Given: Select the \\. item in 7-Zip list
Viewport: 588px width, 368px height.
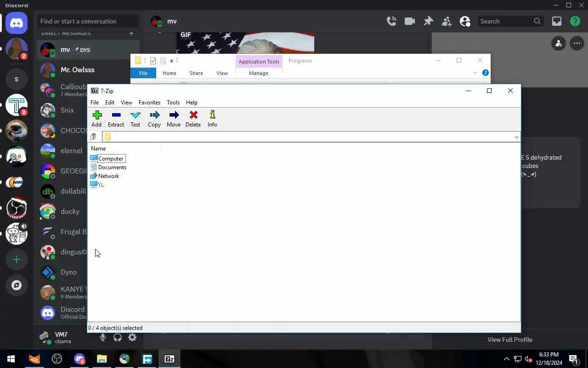Looking at the screenshot, I should [x=97, y=185].
